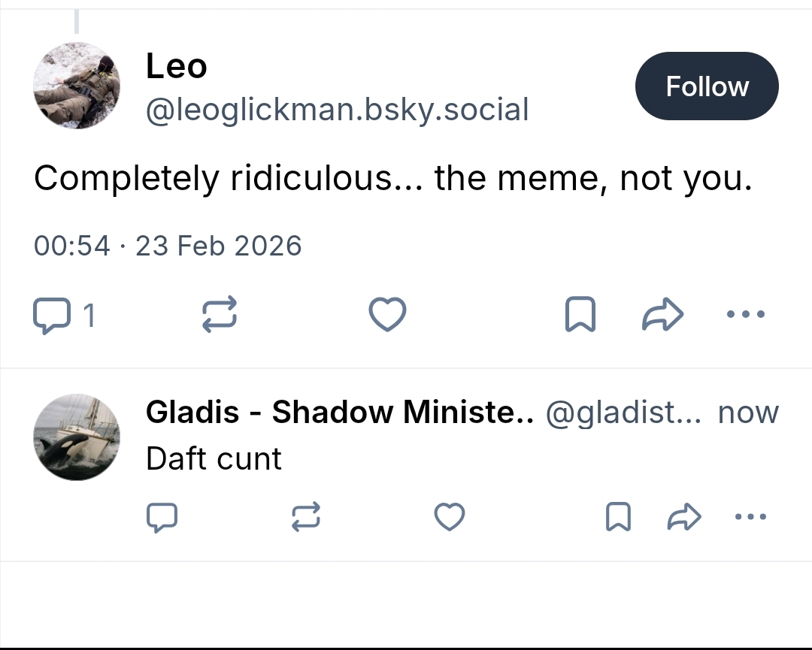Repost Gladis's comment

point(306,517)
